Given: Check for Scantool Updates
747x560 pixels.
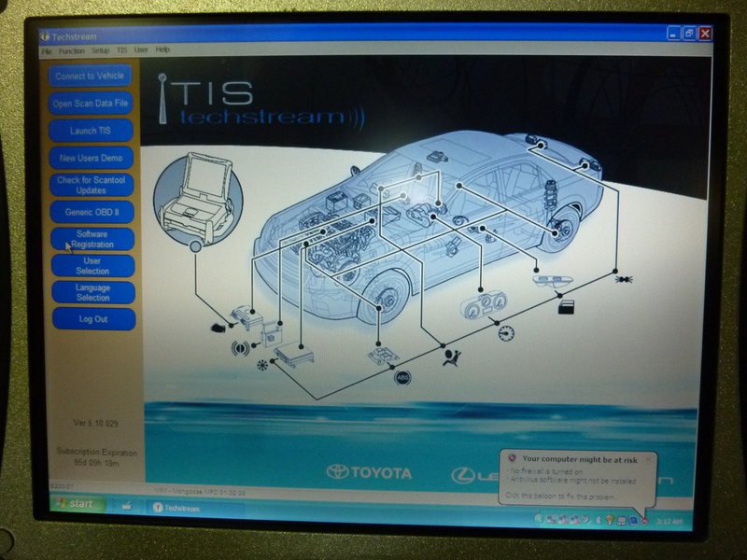Looking at the screenshot, I should (92, 185).
